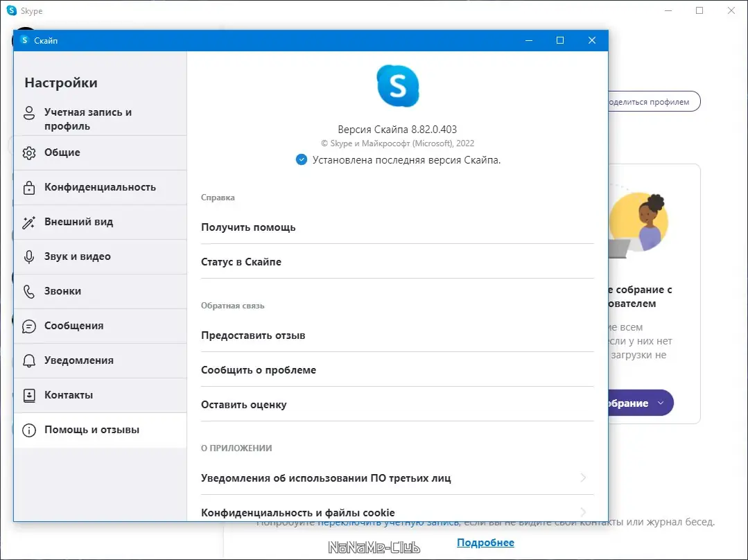Open Конфиденциальность и файлы cookie

(397, 509)
